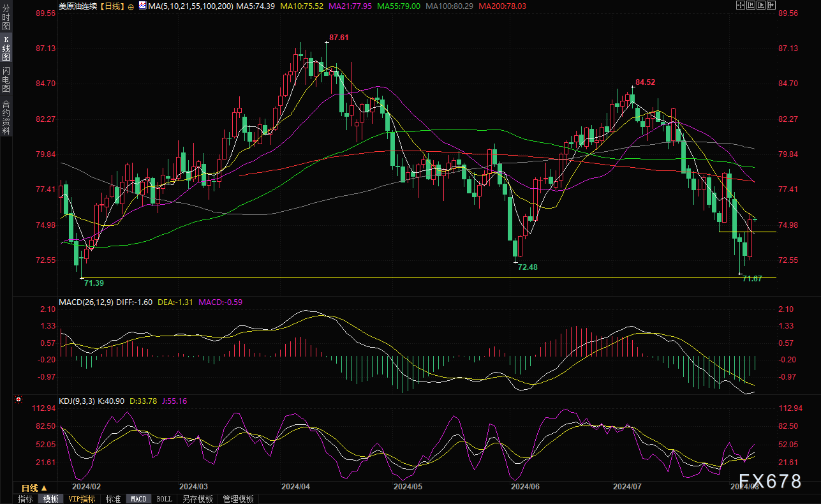Click 另存模板 to save template
This screenshot has width=821, height=504.
[197, 499]
